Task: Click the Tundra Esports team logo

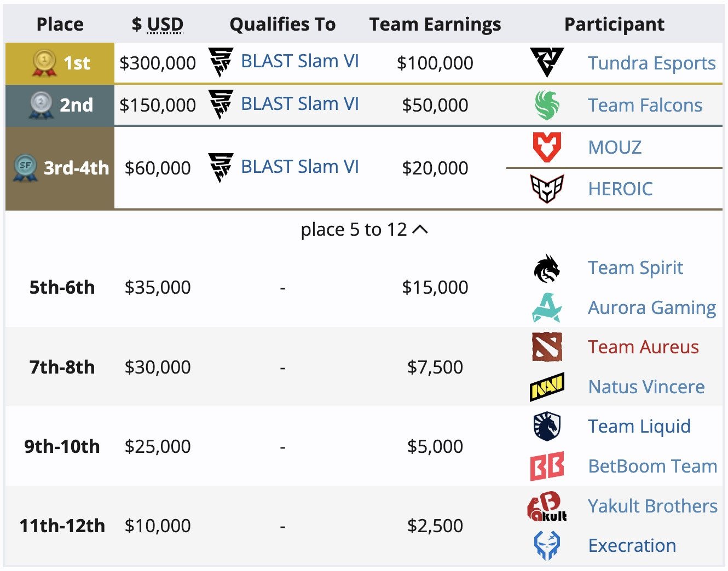Action: pos(546,62)
